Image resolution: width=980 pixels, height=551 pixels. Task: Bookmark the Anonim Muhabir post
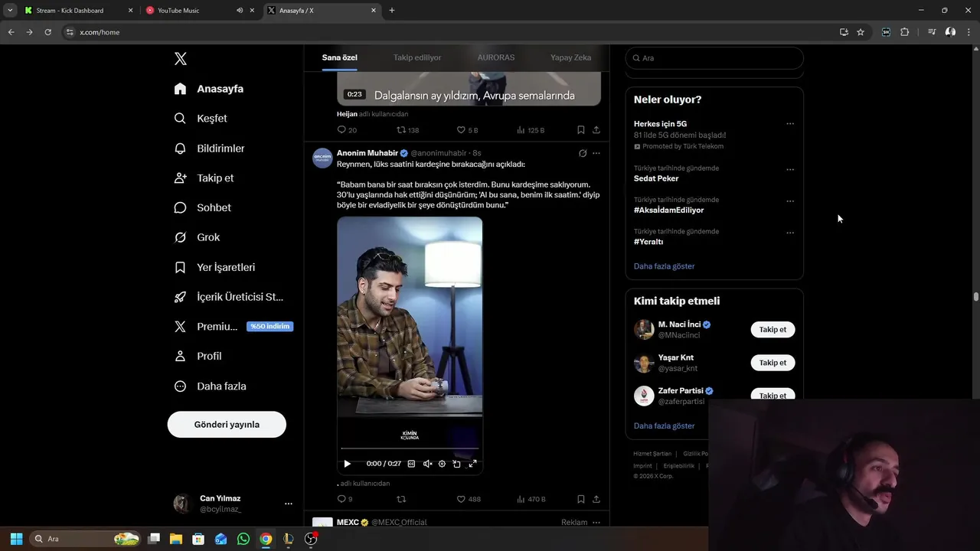pyautogui.click(x=580, y=499)
